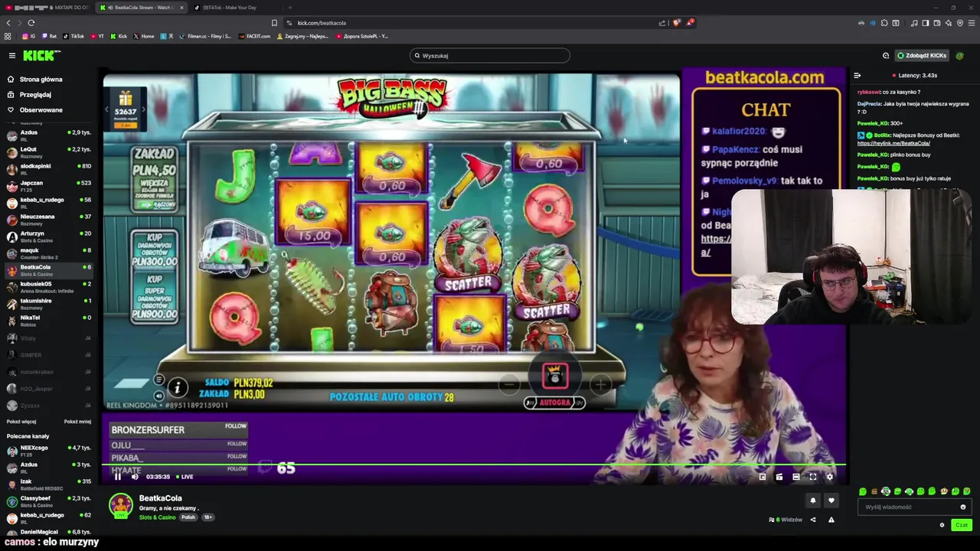Share the stream
This screenshot has width=980, height=551.
[813, 520]
